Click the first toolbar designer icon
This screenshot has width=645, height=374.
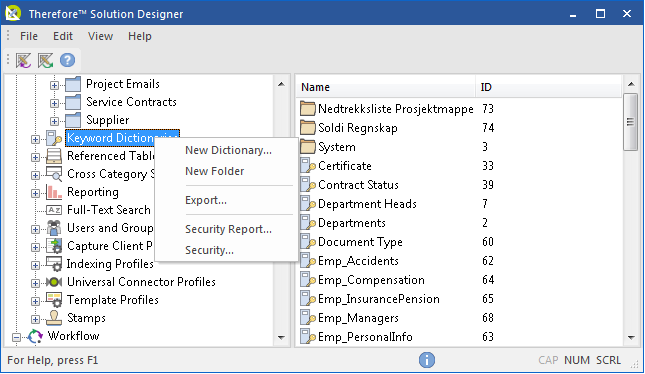click(23, 60)
